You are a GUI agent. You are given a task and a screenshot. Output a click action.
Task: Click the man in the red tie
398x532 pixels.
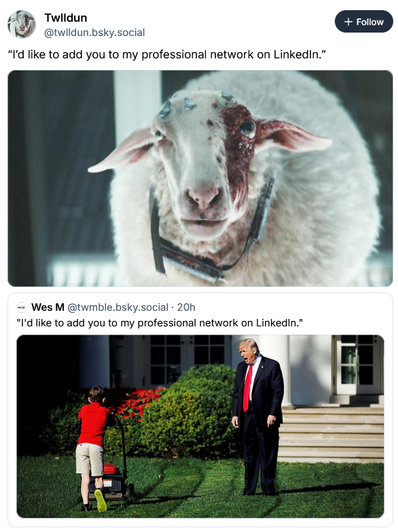pos(259,415)
